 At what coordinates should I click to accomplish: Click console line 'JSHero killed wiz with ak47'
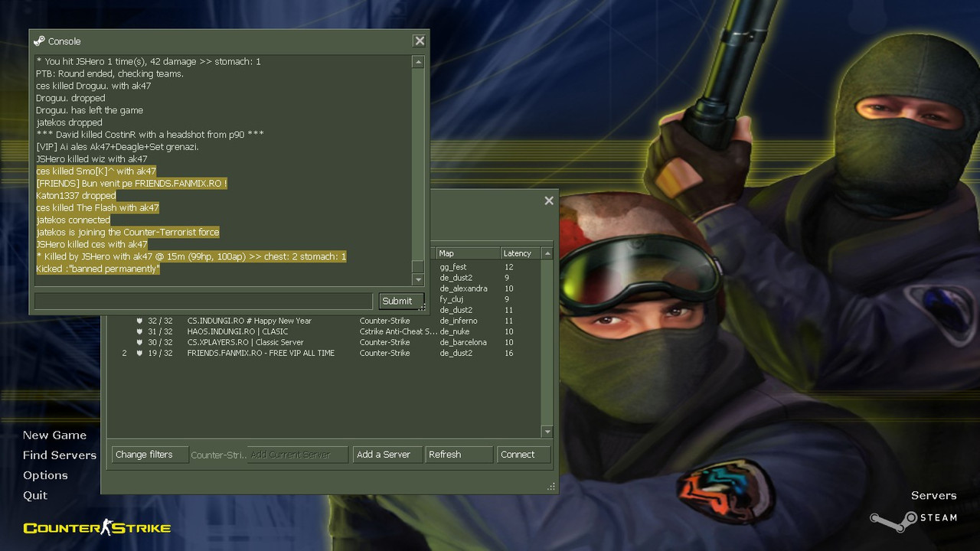point(92,159)
